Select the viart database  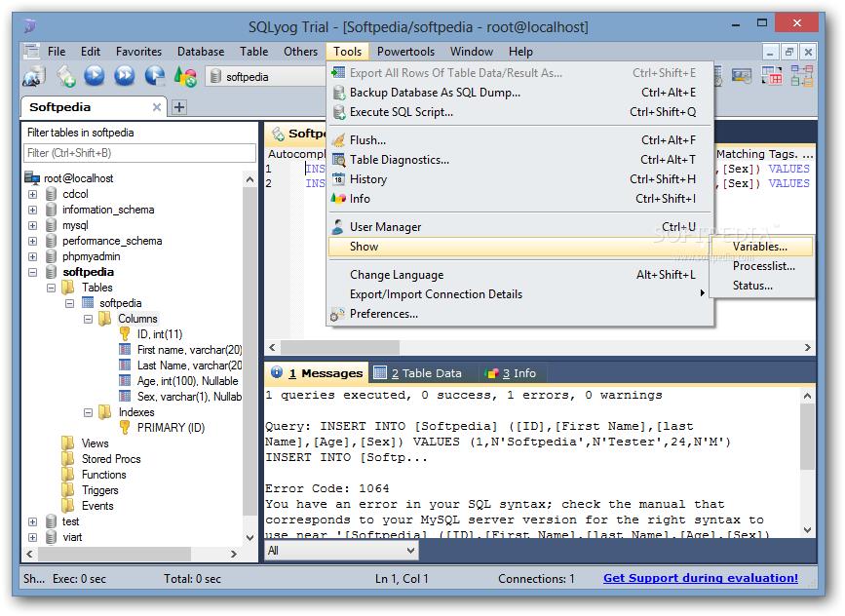(72, 537)
